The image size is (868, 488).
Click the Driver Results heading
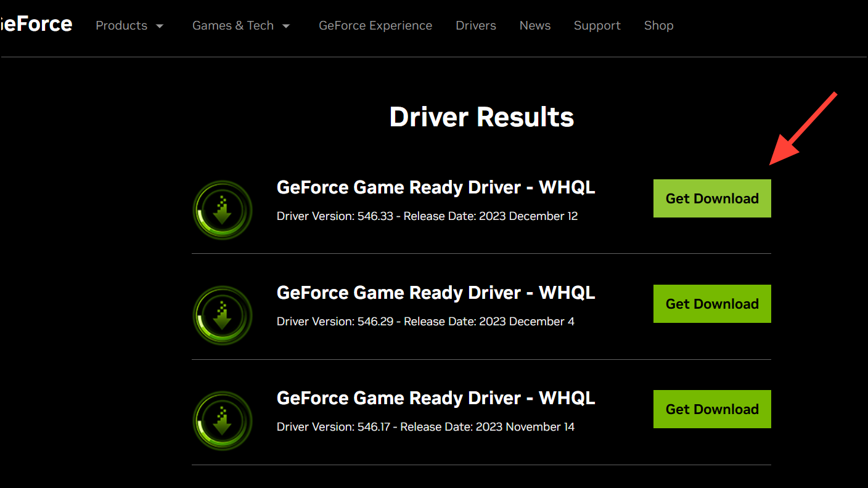click(481, 116)
